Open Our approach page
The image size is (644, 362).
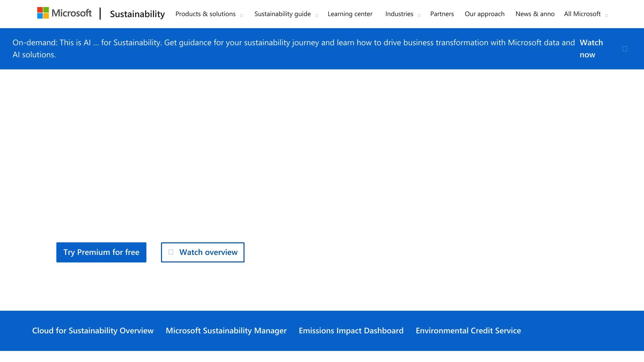click(x=484, y=14)
